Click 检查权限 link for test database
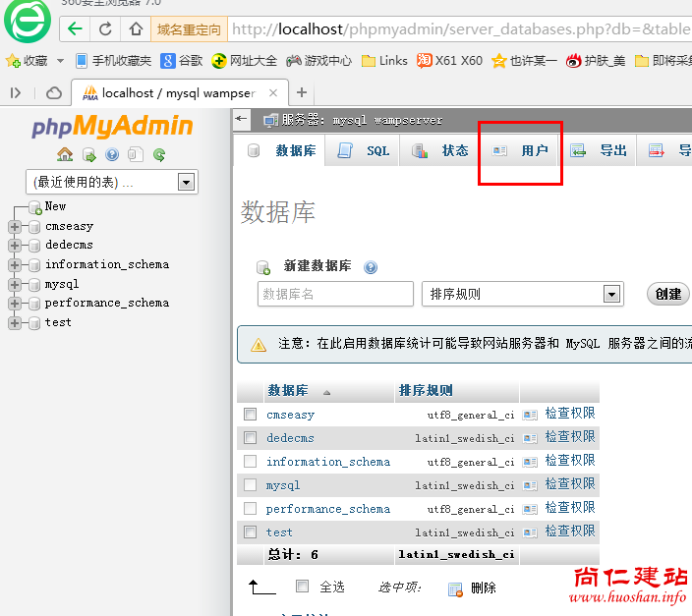The height and width of the screenshot is (616, 692). (569, 532)
